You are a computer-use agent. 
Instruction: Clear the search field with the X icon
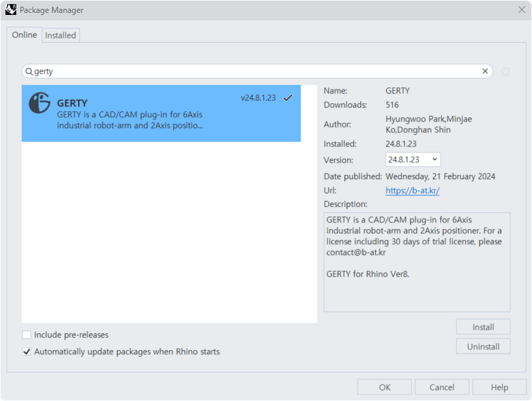(485, 71)
